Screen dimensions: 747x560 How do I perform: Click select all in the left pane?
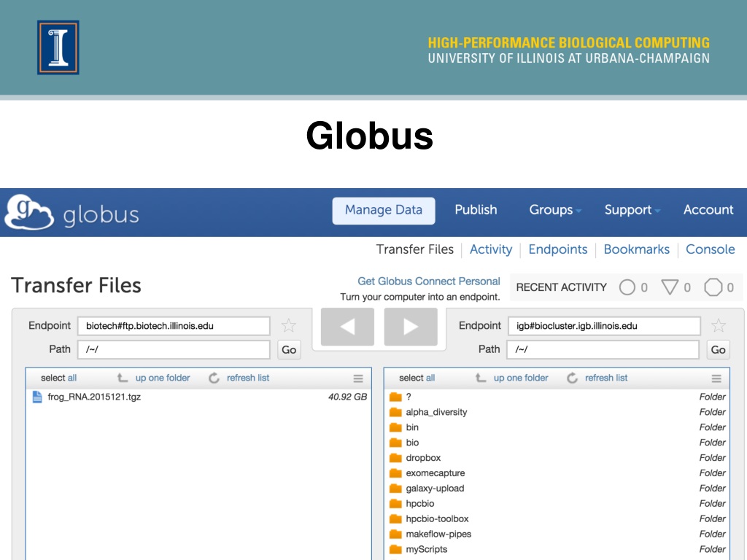point(58,378)
